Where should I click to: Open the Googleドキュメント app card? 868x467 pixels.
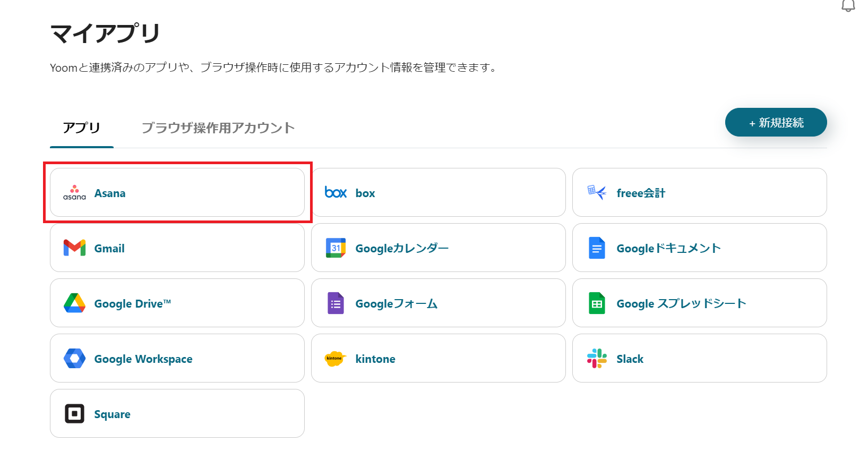pos(700,248)
